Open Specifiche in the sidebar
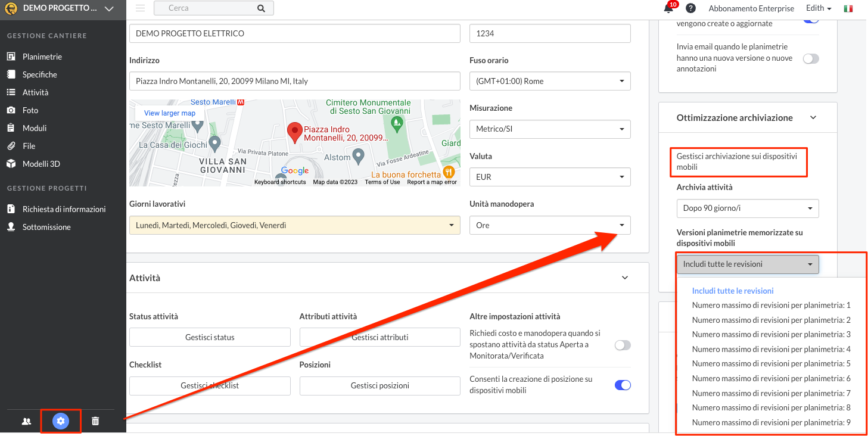This screenshot has height=436, width=868. (x=40, y=74)
